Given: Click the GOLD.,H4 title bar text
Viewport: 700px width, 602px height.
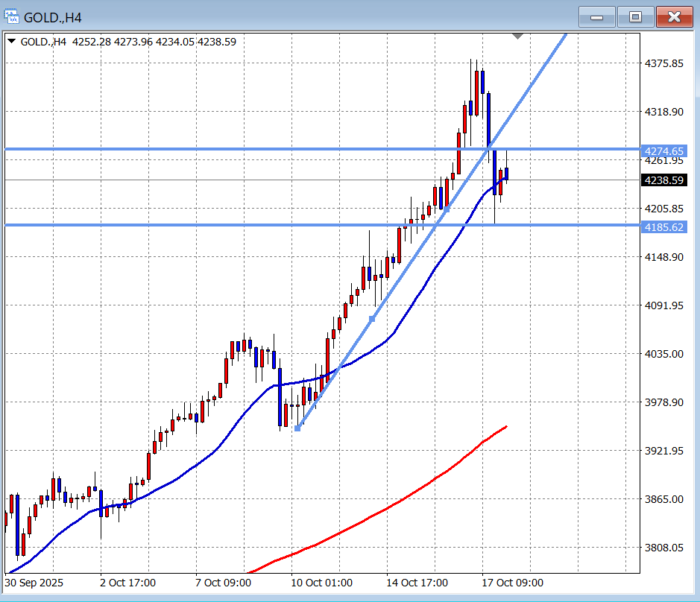Looking at the screenshot, I should (52, 16).
